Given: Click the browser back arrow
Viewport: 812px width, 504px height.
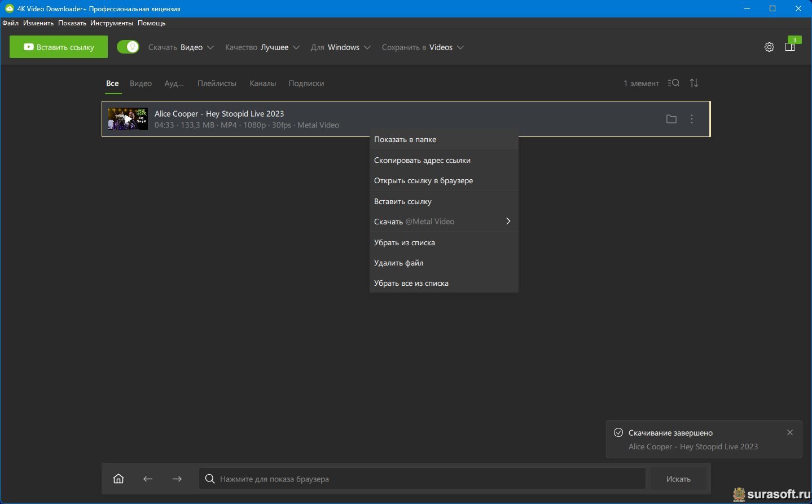Looking at the screenshot, I should tap(148, 479).
